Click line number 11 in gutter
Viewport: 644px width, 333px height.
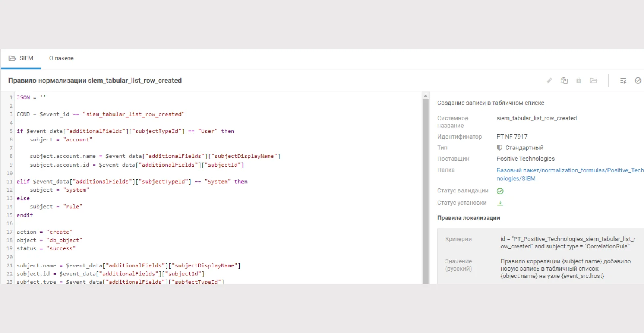10,182
